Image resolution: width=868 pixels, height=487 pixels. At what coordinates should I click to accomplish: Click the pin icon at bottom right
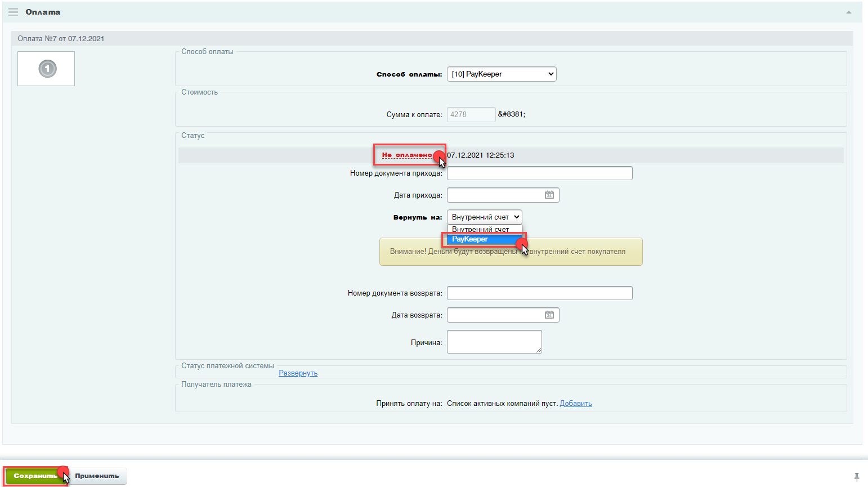tap(856, 477)
